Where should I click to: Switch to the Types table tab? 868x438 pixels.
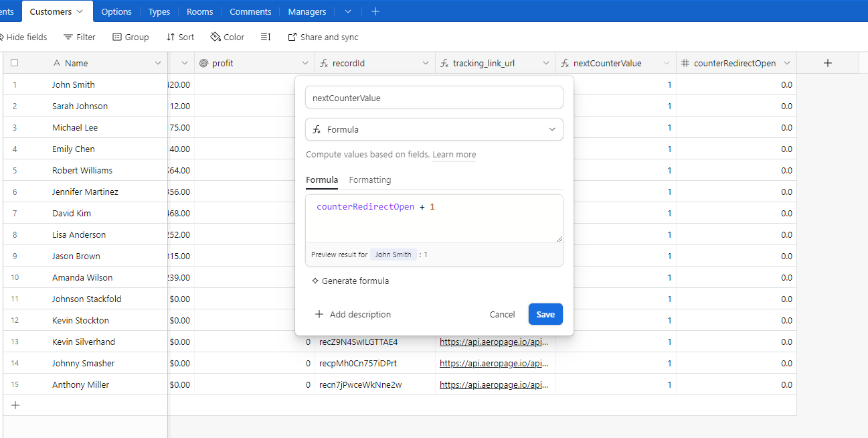coord(159,11)
